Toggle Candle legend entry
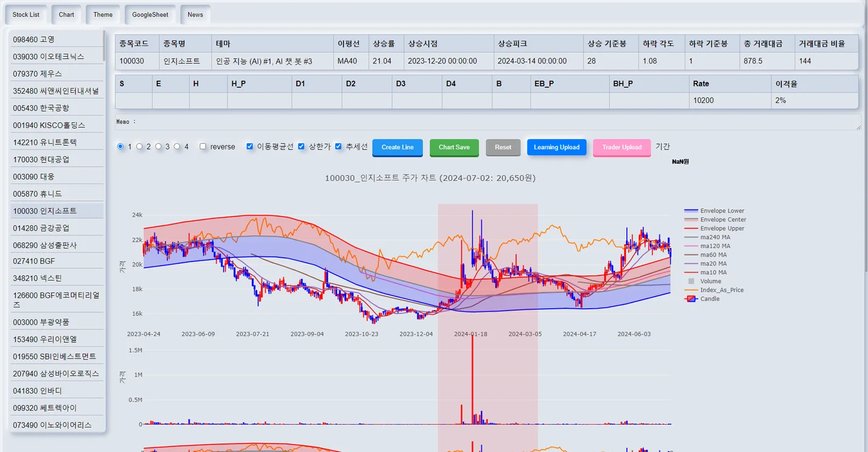The width and height of the screenshot is (868, 452). [x=702, y=299]
